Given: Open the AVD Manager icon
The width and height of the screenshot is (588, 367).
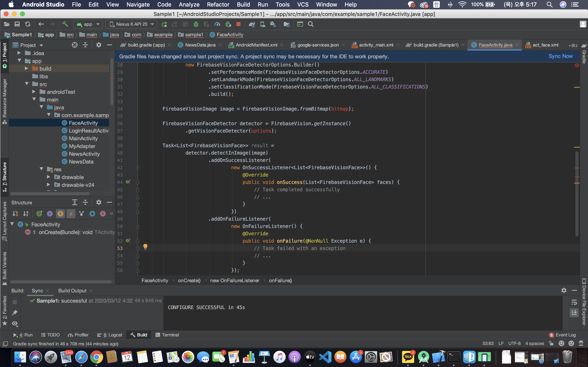Looking at the screenshot, I should [263, 24].
